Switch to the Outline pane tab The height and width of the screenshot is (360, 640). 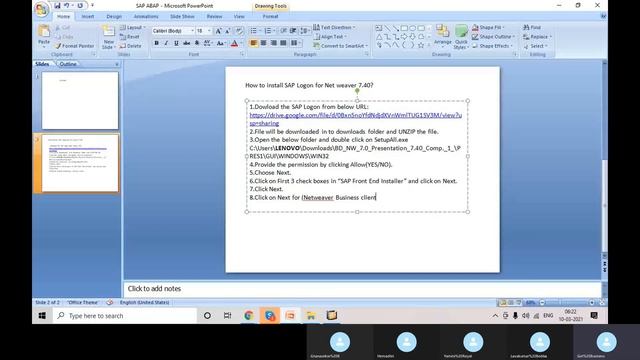click(68, 64)
